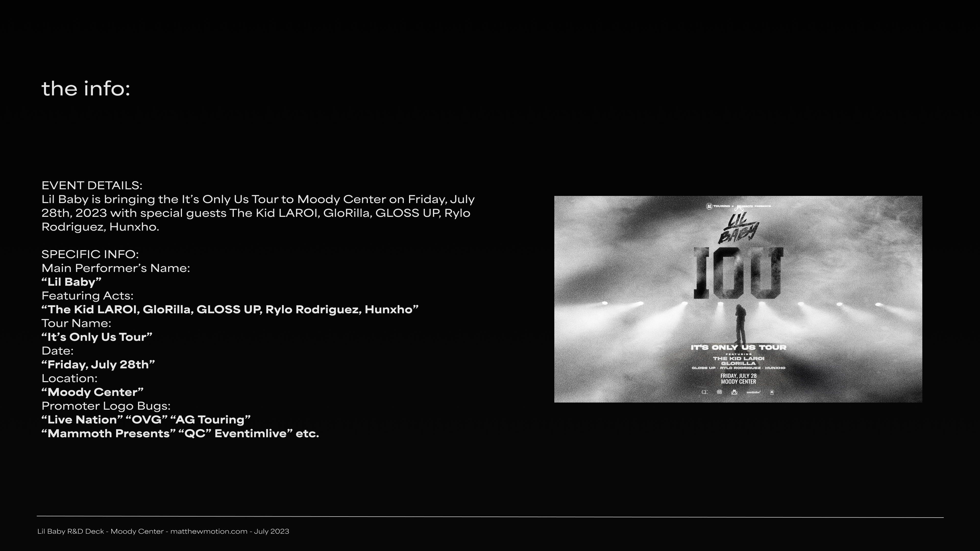Click the Mammoth logo at the poster bottom

[734, 392]
